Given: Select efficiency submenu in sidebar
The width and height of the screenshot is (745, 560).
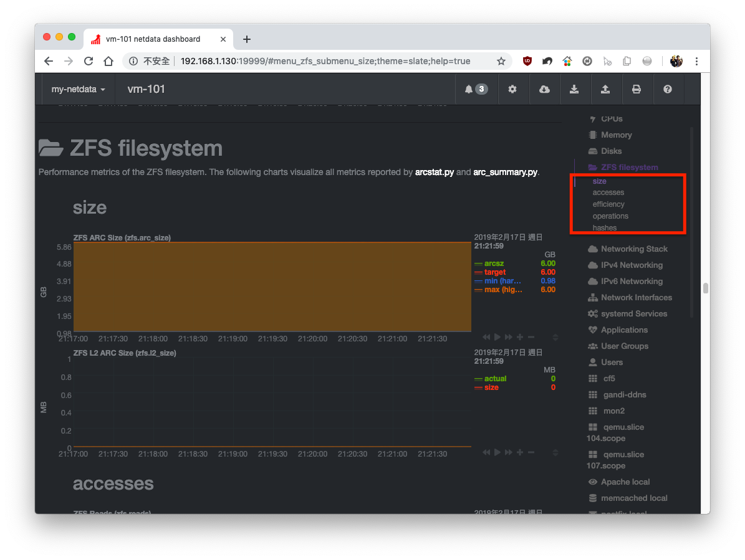Looking at the screenshot, I should pyautogui.click(x=608, y=204).
